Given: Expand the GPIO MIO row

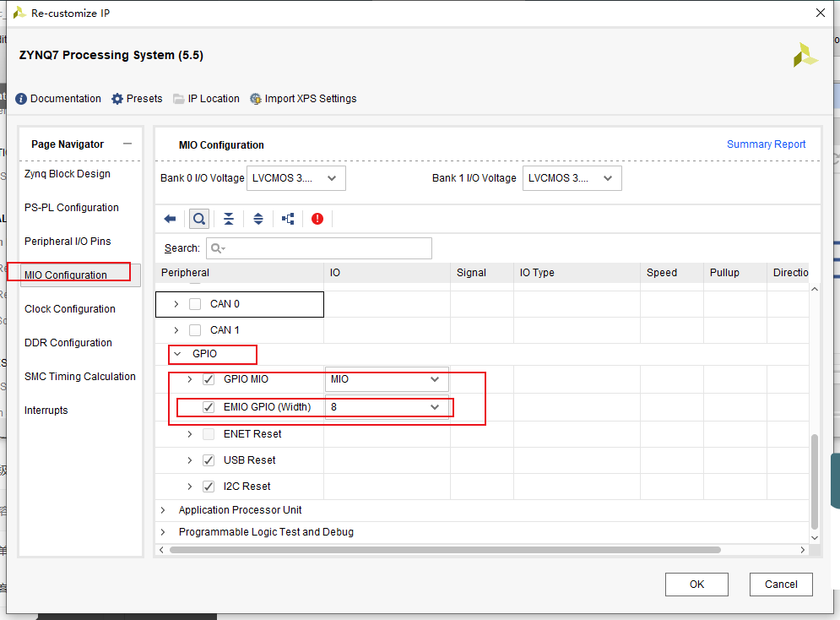Looking at the screenshot, I should (x=190, y=379).
